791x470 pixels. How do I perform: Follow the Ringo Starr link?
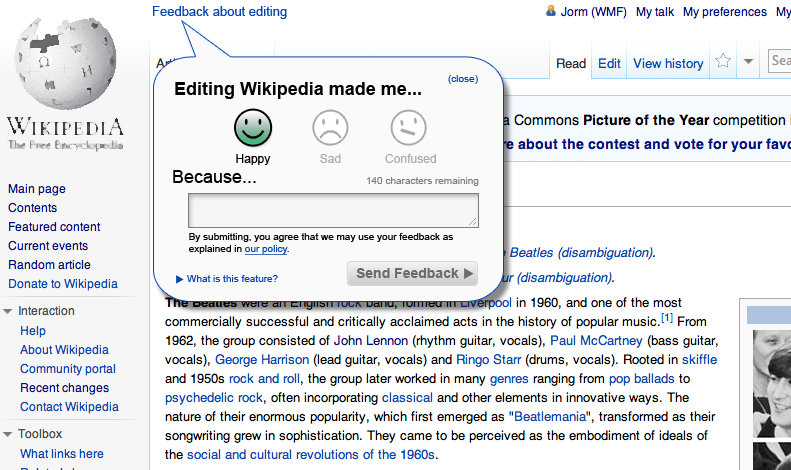(x=488, y=360)
